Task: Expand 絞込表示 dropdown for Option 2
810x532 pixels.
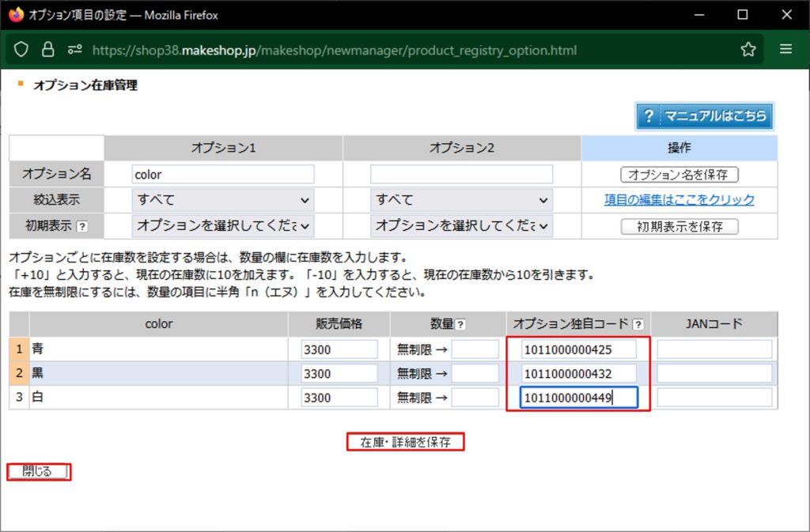Action: [x=461, y=200]
